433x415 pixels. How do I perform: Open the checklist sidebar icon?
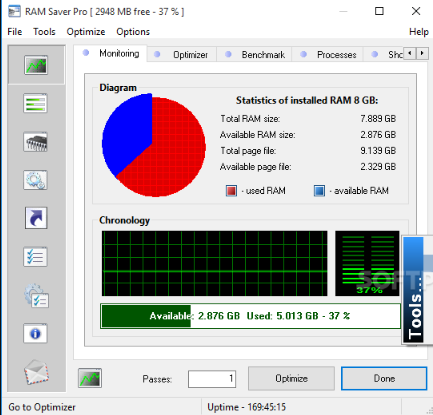tap(36, 257)
